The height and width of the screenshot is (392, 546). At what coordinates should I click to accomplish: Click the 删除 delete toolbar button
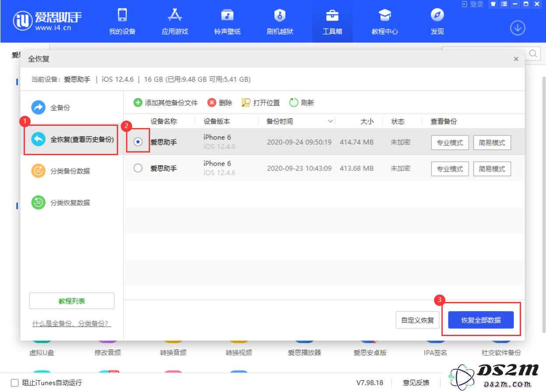click(x=220, y=103)
